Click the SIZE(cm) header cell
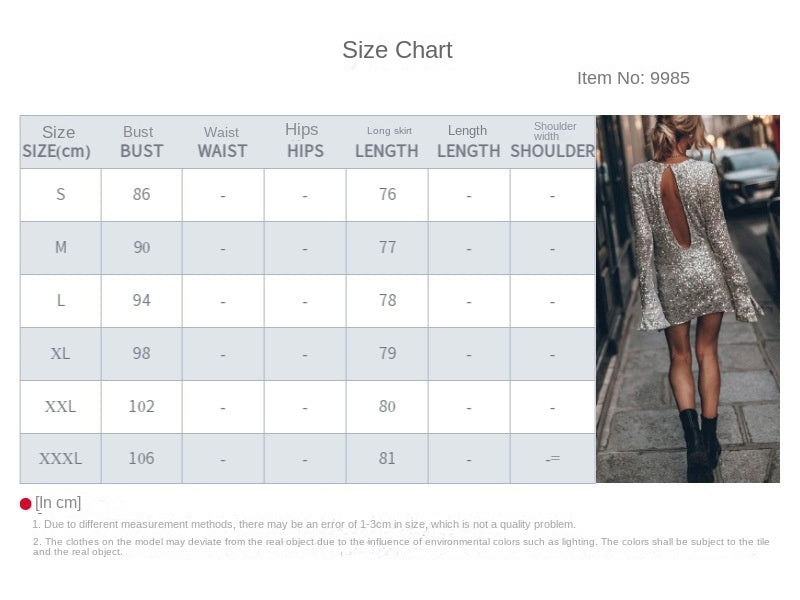 pyautogui.click(x=57, y=142)
